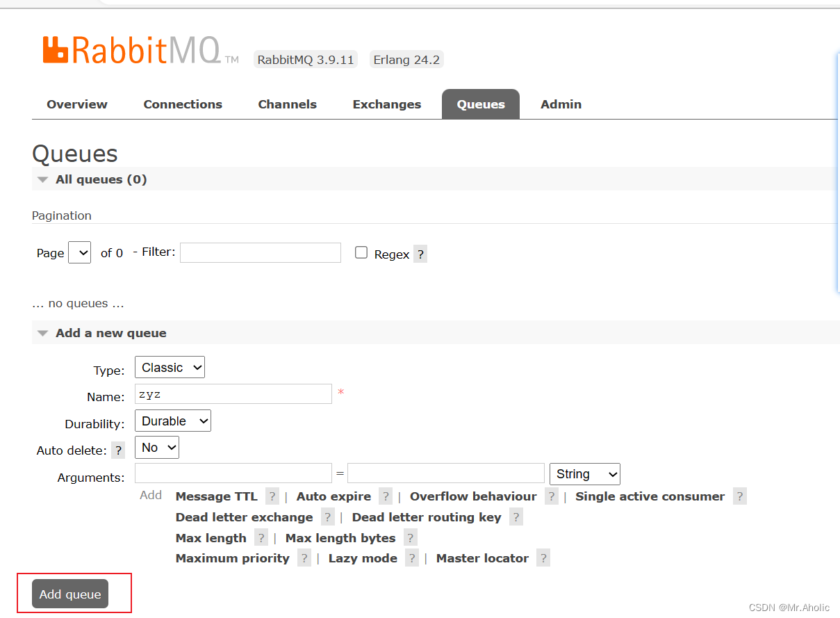Add a Max length argument
The height and width of the screenshot is (618, 840).
point(211,537)
